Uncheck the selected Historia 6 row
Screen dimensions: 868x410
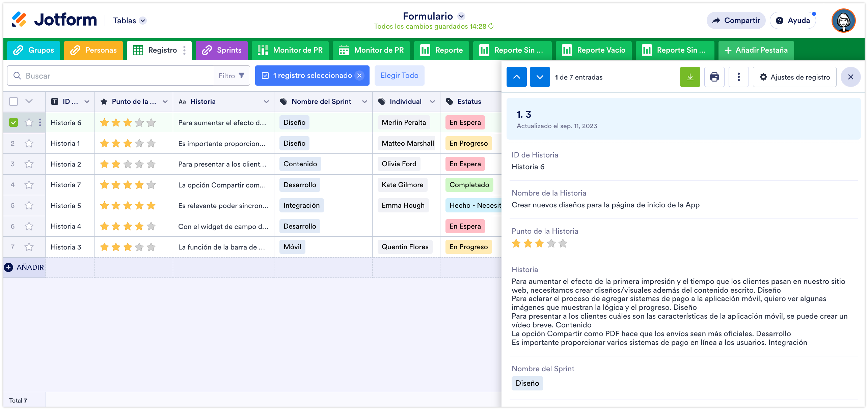pos(13,122)
